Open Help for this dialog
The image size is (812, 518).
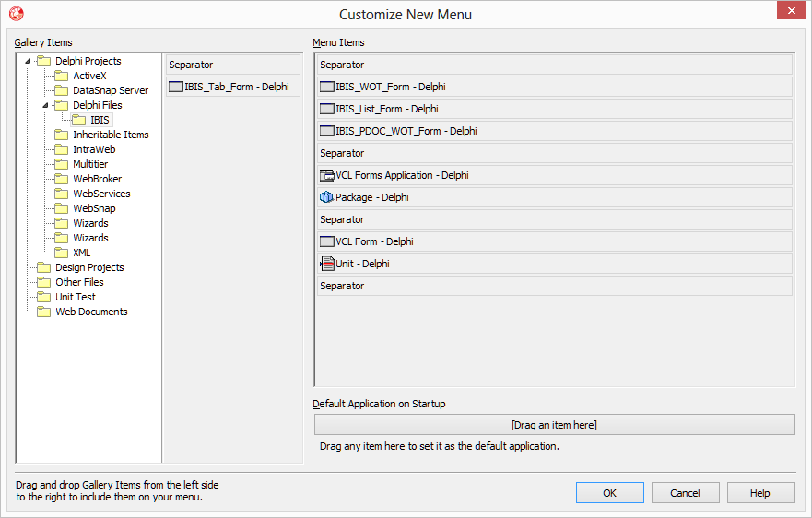click(x=759, y=493)
